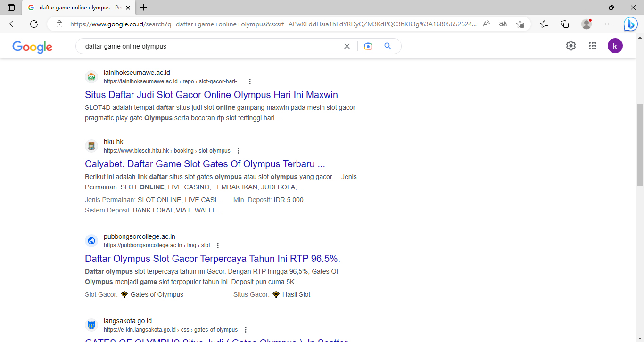Open the Google apps grid
Image resolution: width=644 pixels, height=342 pixels.
pos(593,46)
